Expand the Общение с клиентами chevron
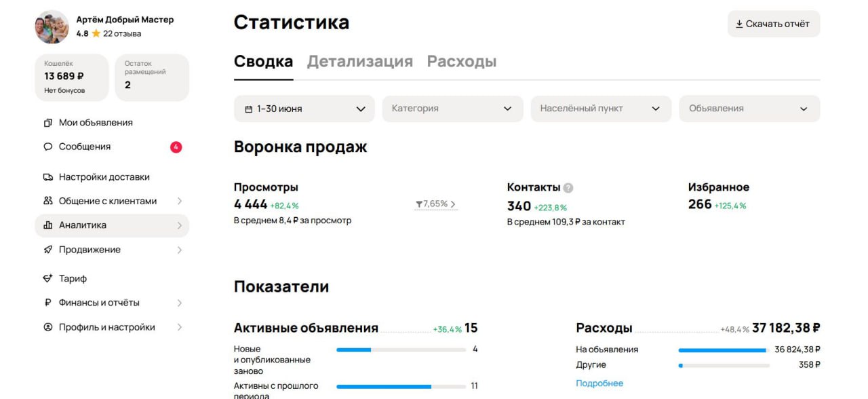 pyautogui.click(x=180, y=201)
